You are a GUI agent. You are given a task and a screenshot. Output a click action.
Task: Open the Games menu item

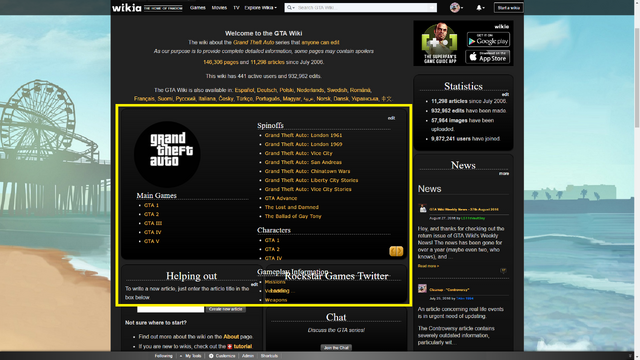coord(198,7)
